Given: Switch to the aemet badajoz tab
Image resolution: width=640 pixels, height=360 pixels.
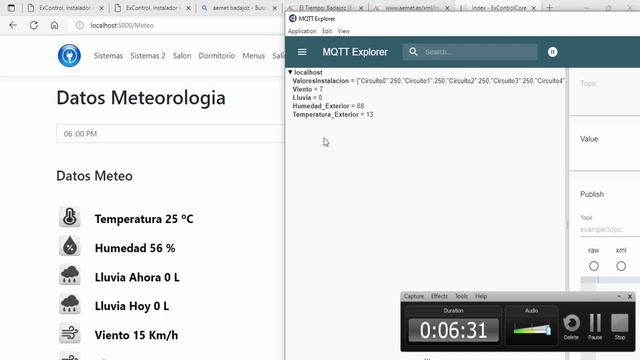Looking at the screenshot, I should click(238, 8).
